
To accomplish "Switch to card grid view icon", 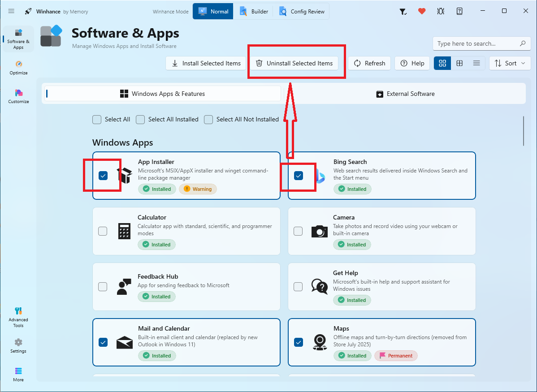I will click(x=442, y=63).
